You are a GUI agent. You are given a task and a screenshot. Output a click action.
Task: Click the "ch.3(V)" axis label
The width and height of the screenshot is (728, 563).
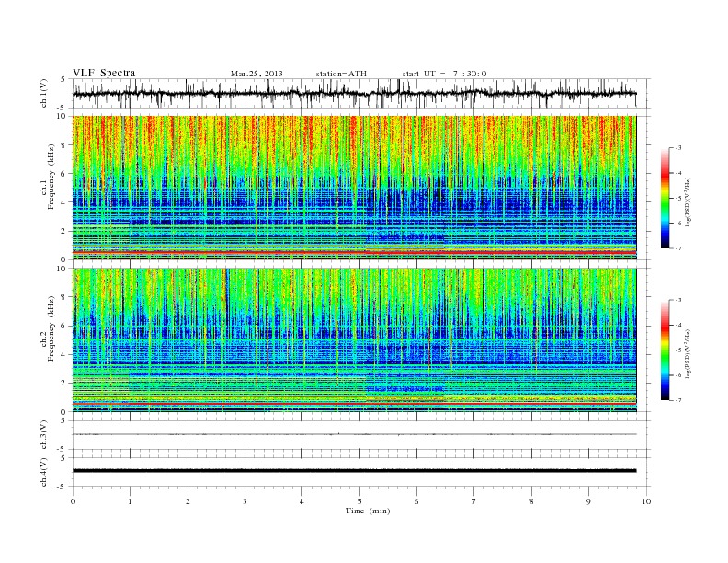coord(43,435)
